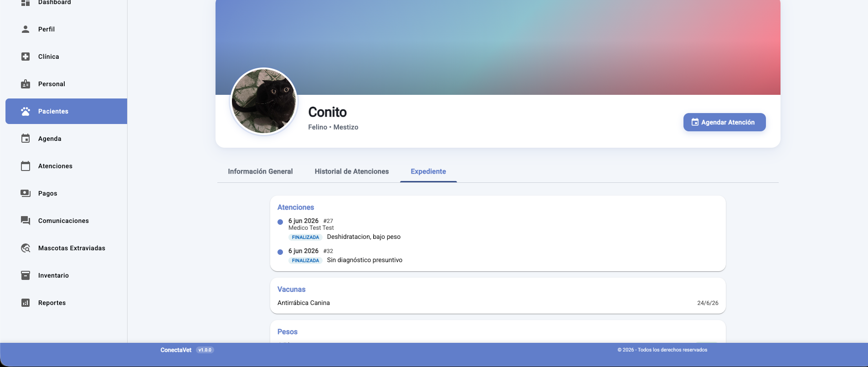
Task: Click the Mascotas Extraviadas search icon
Action: (x=26, y=248)
